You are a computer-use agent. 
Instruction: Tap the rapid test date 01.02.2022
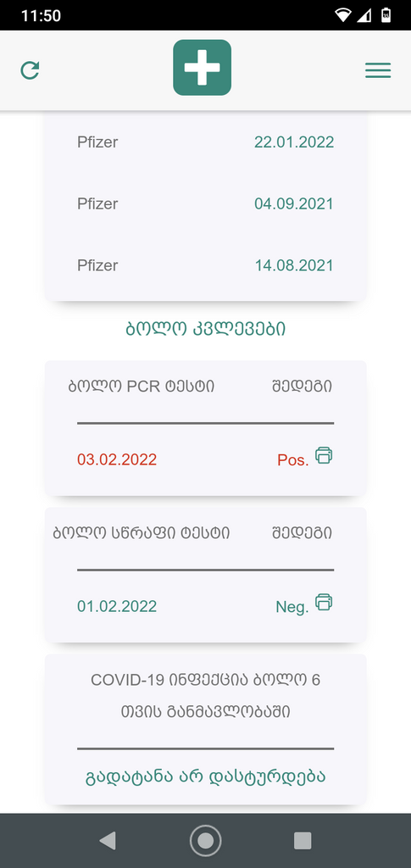117,606
